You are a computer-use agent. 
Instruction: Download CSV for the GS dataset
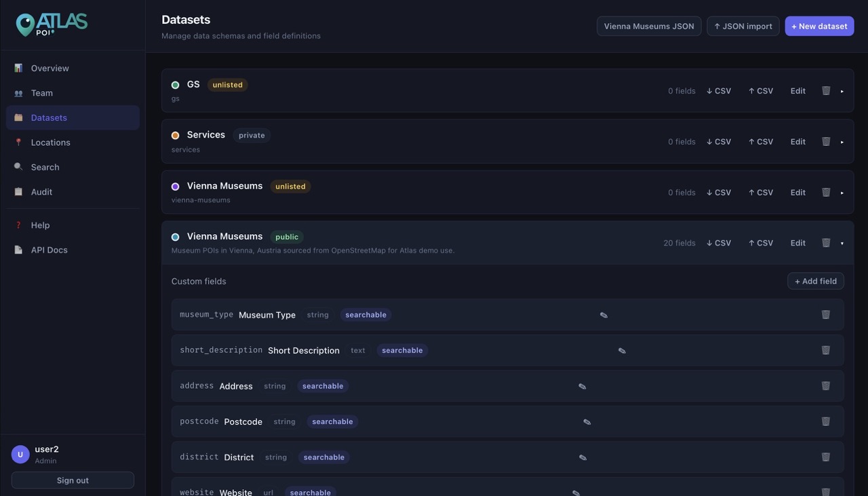(719, 91)
